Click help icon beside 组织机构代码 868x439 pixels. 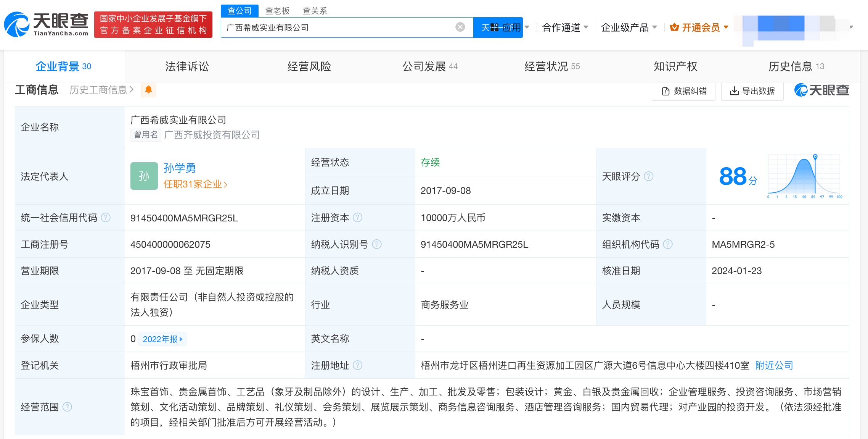[668, 244]
